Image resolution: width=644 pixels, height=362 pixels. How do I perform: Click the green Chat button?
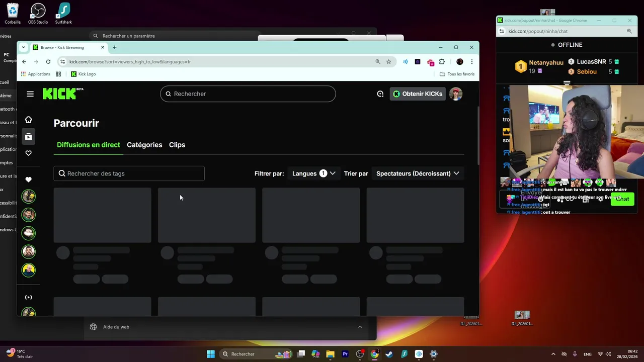click(x=622, y=199)
